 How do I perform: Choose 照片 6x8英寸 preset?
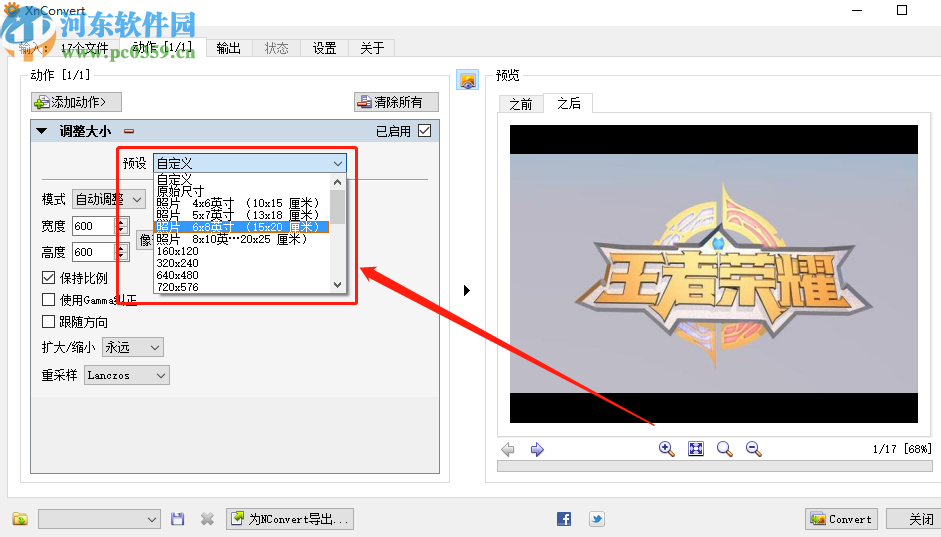click(x=241, y=227)
